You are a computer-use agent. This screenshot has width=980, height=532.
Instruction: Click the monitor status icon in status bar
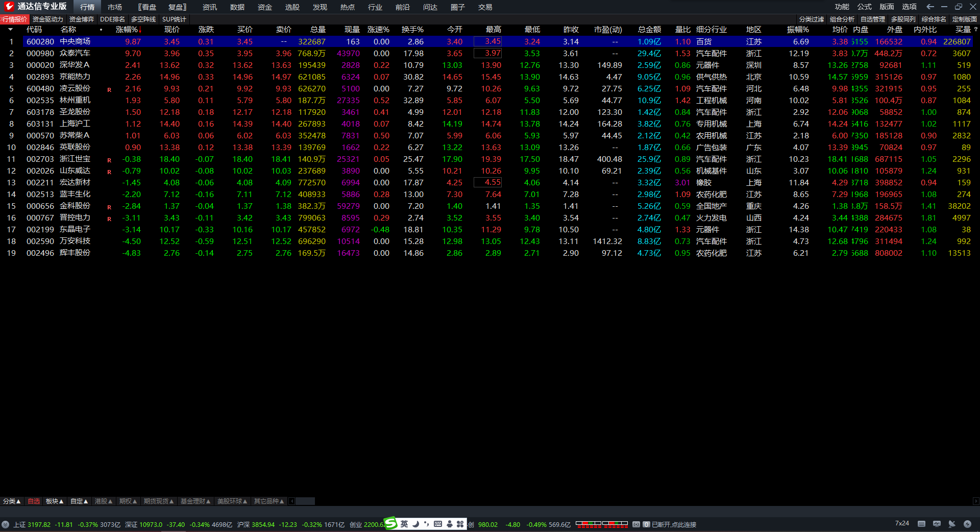[937, 524]
